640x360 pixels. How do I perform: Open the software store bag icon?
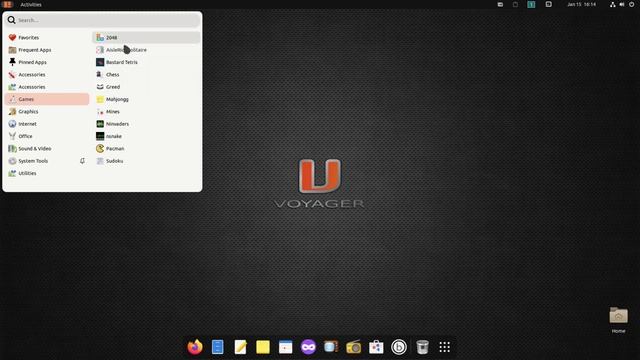coord(376,347)
